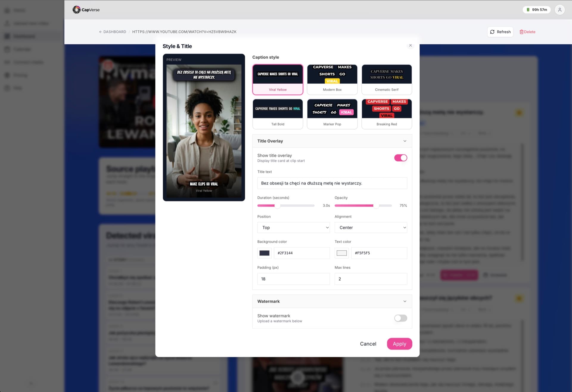Collapse the Watermark section chevron
Image resolution: width=572 pixels, height=392 pixels.
click(x=405, y=301)
